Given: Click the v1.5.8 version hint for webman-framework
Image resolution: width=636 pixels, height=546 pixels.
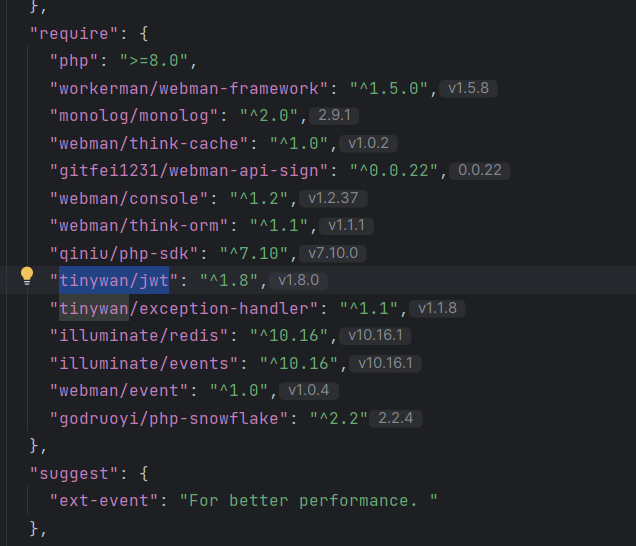Looking at the screenshot, I should click(468, 88).
